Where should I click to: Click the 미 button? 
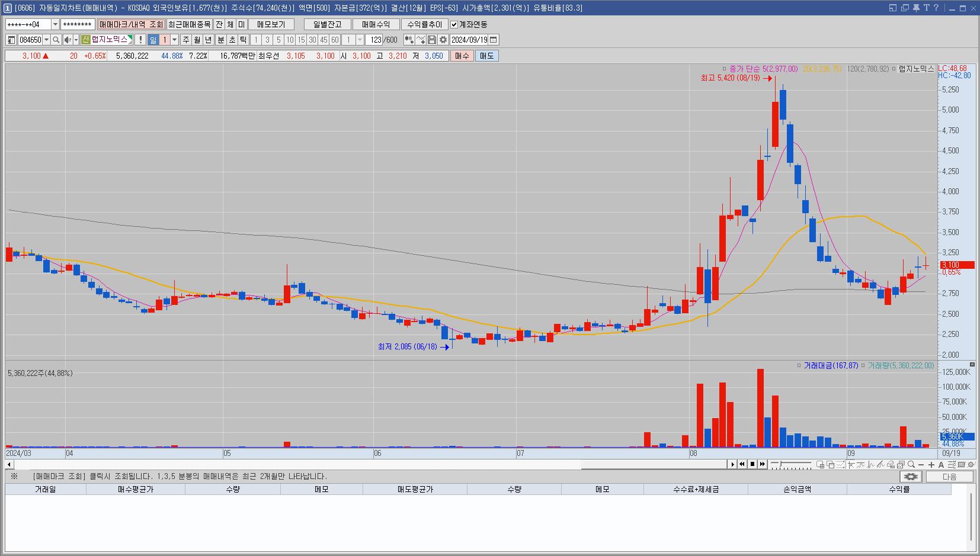point(241,24)
